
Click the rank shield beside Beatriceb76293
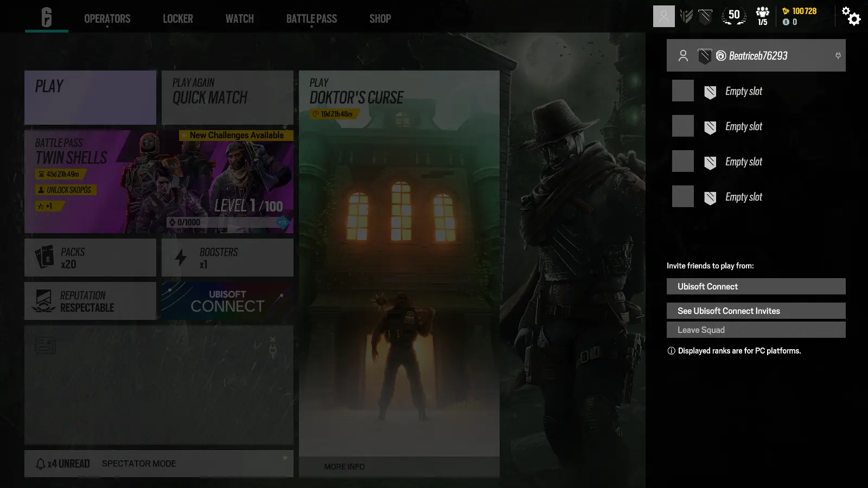click(x=704, y=56)
